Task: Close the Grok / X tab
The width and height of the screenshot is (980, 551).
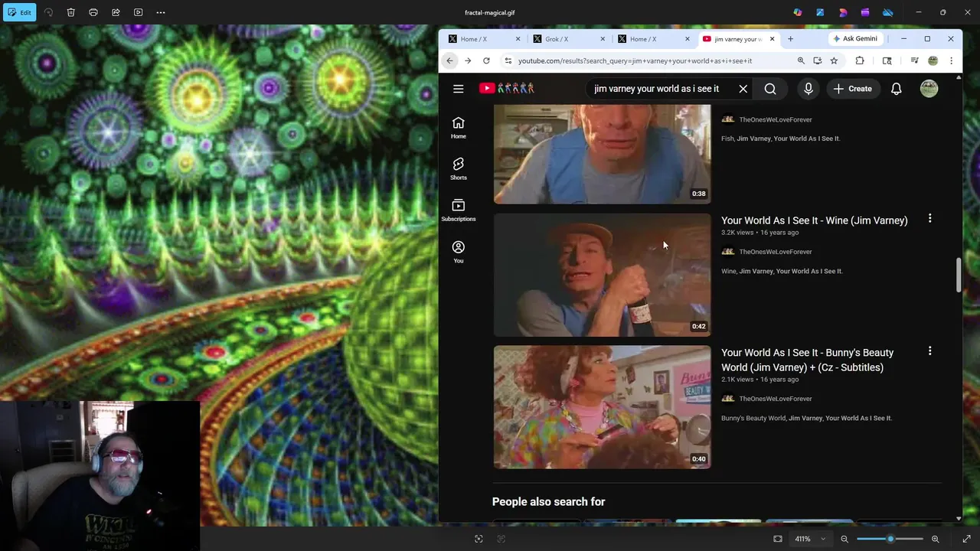Action: tap(603, 39)
